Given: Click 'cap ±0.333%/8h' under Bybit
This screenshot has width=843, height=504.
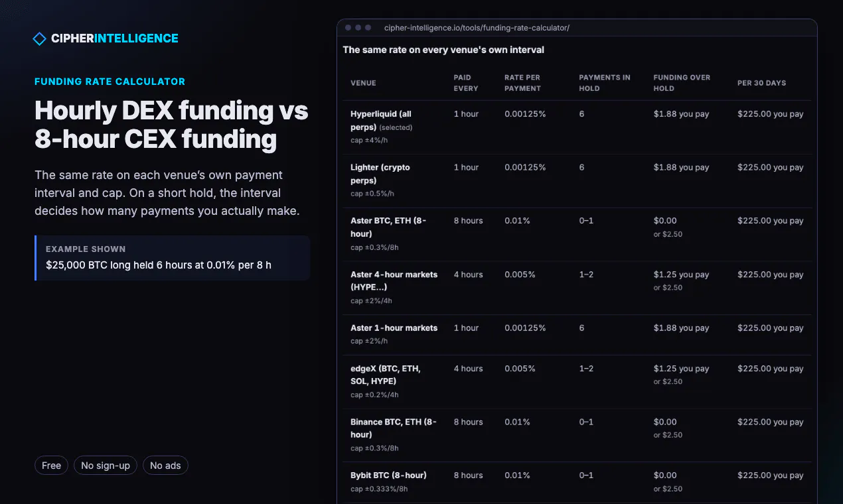Looking at the screenshot, I should [379, 489].
